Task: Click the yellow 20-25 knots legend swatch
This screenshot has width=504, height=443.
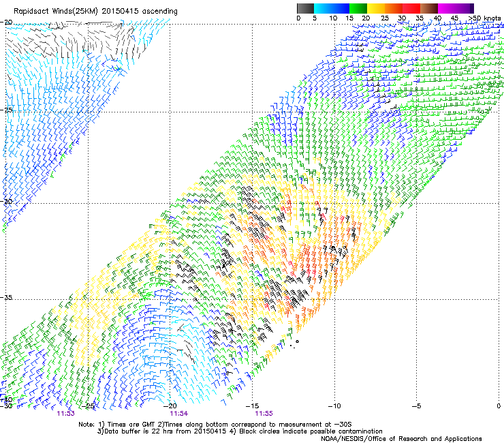Action: (376, 8)
